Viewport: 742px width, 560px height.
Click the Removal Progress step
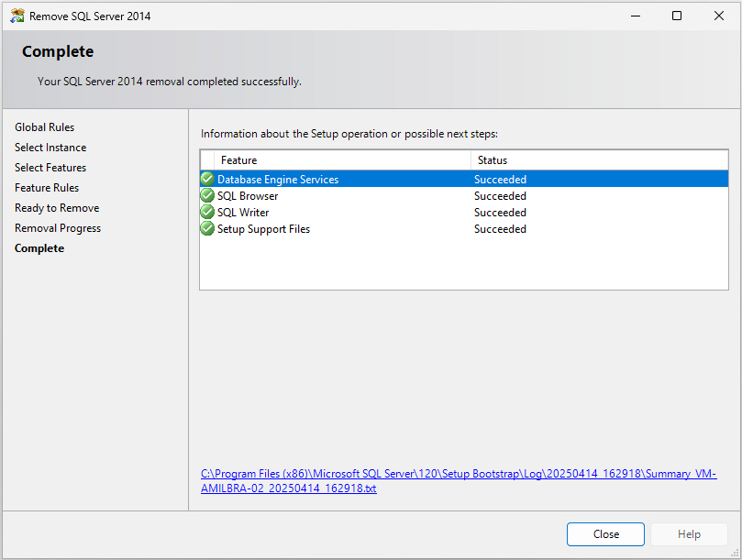click(x=58, y=228)
